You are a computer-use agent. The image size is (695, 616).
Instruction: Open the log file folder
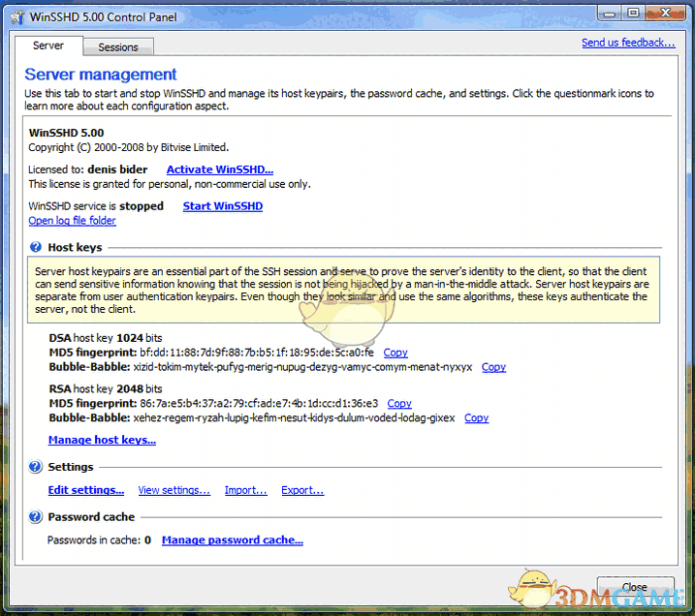(x=72, y=221)
